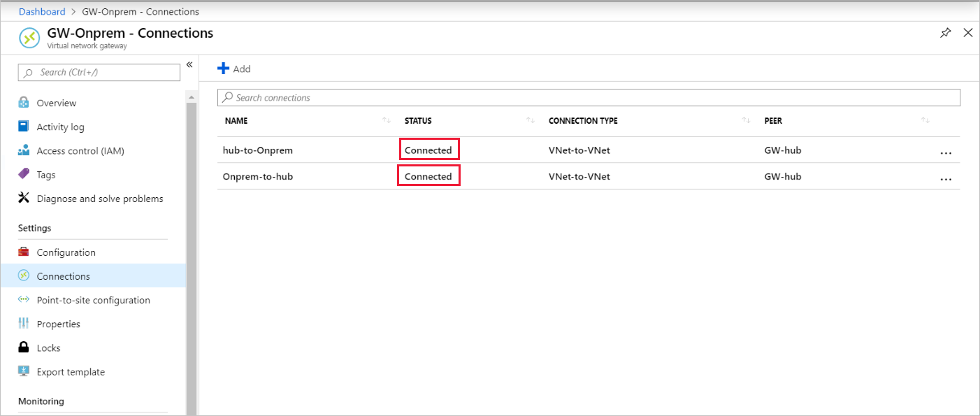Sort by CONNECTION TYPE column arrows
Screen dimensions: 980x416
(x=747, y=121)
